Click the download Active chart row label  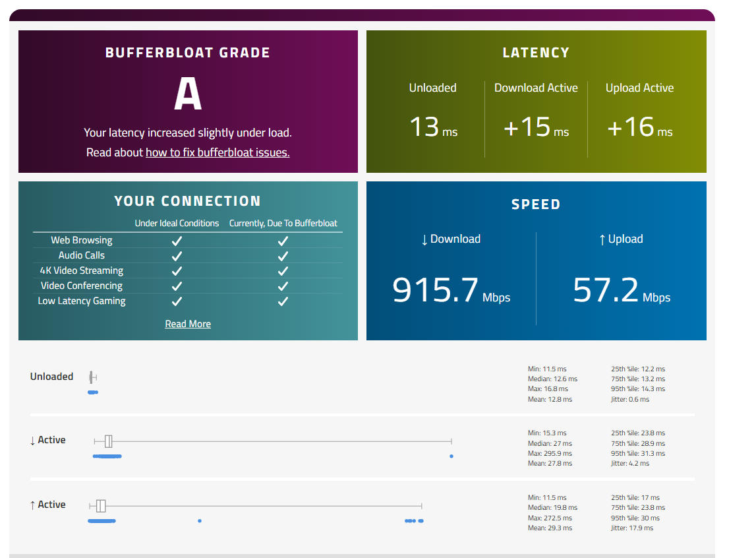(47, 441)
